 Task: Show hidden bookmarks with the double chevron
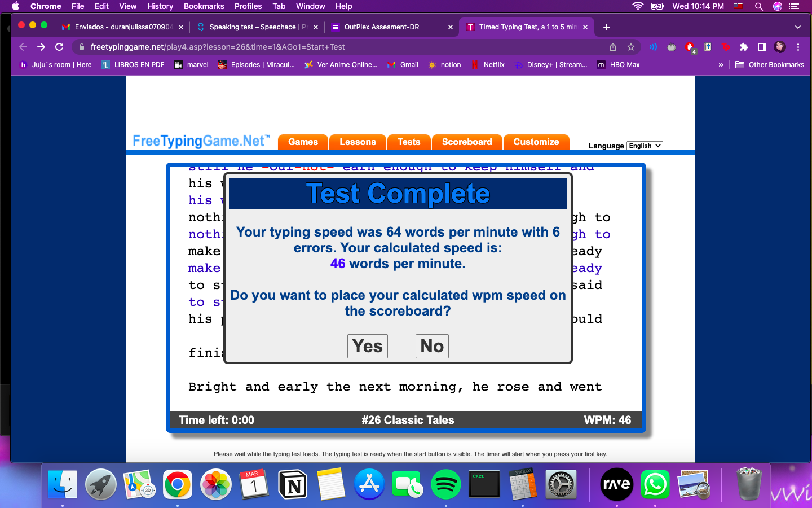pos(721,65)
